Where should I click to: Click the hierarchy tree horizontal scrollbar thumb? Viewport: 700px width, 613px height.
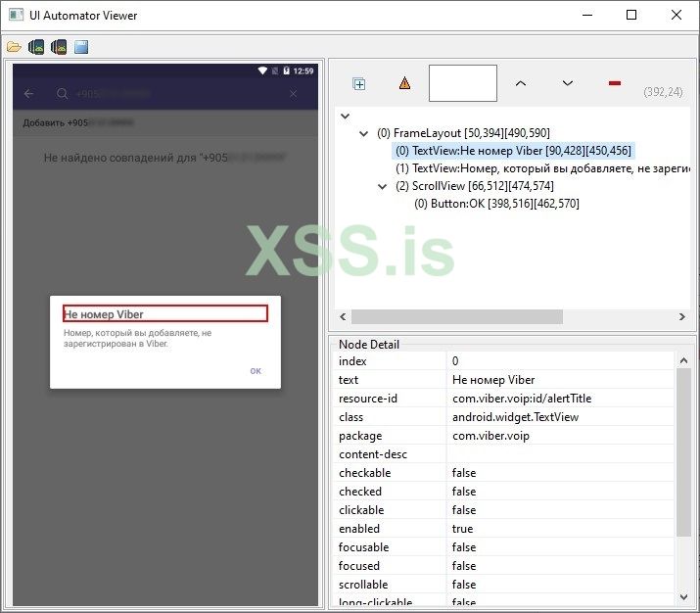point(456,317)
